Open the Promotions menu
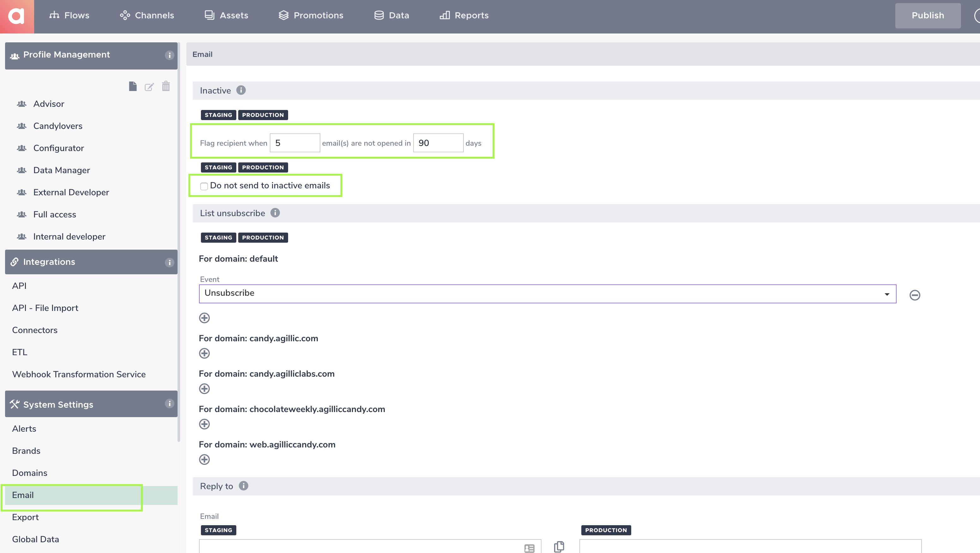980x553 pixels. click(311, 15)
